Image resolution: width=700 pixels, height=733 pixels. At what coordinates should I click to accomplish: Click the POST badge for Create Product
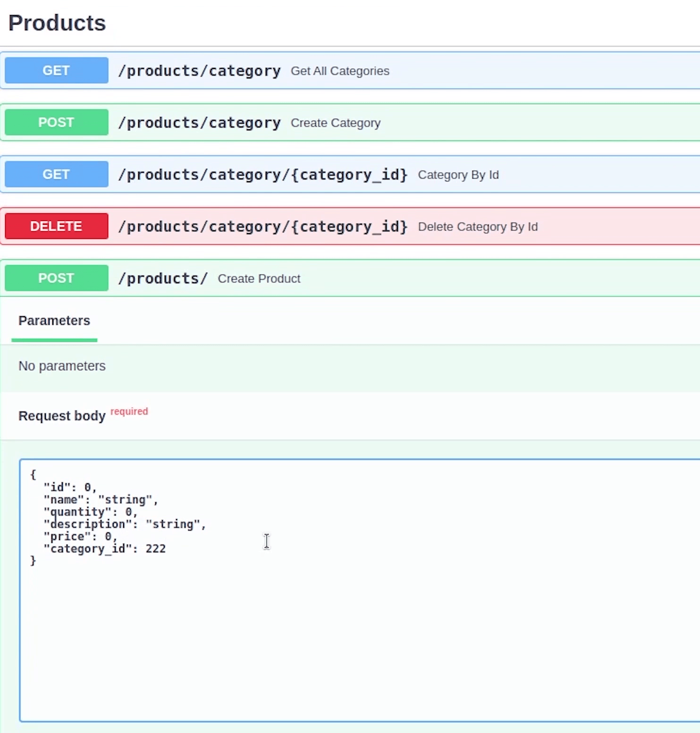click(56, 278)
